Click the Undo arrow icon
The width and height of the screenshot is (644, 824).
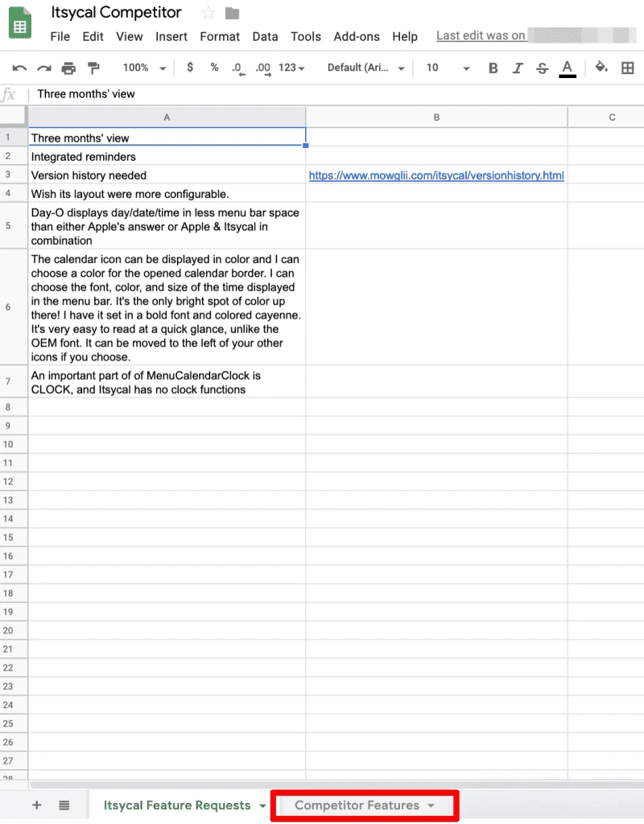point(19,68)
